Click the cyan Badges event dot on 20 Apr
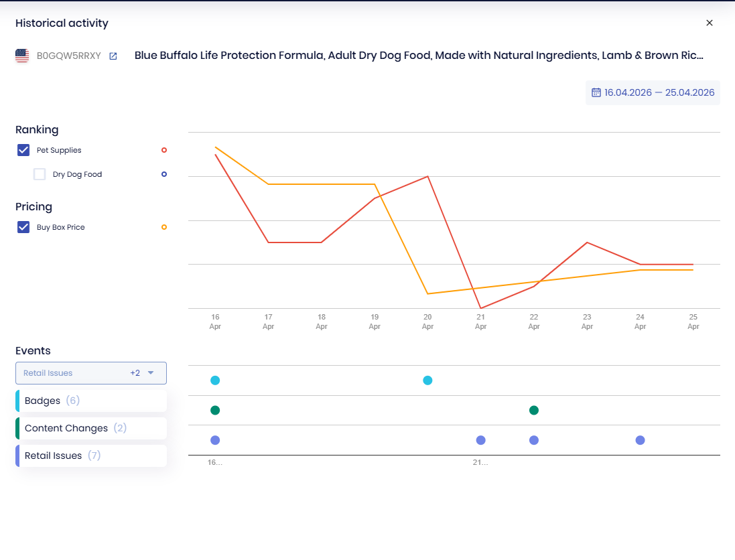 pos(427,380)
